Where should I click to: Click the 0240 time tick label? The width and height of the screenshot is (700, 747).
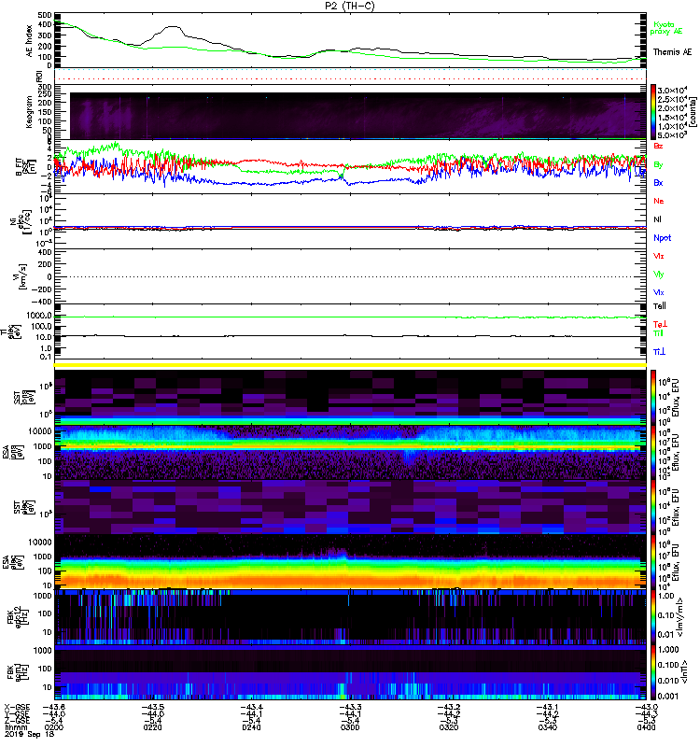251,727
